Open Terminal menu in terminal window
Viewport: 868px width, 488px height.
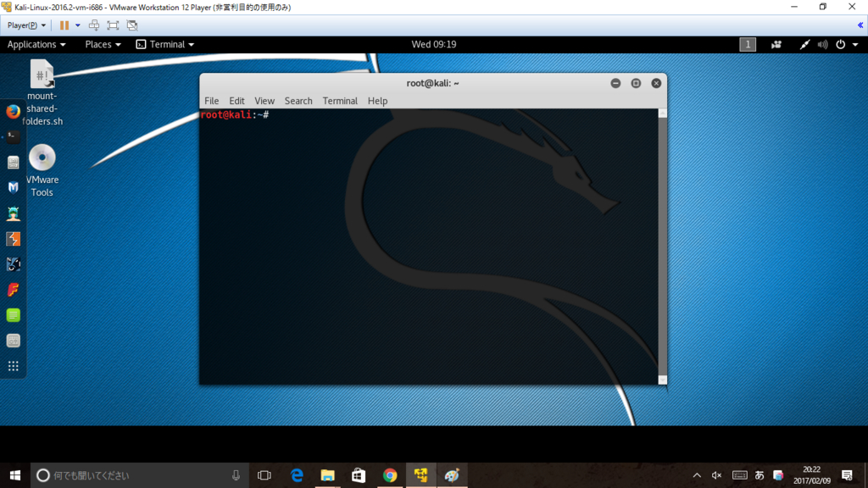click(340, 101)
